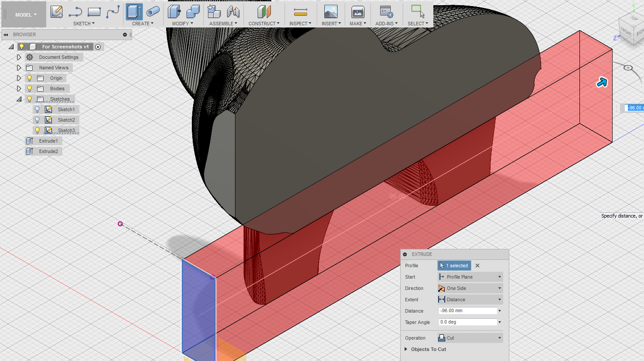Viewport: 644px width, 361px height.
Task: Click the Extrude tool icon in toolbar
Action: [x=134, y=12]
